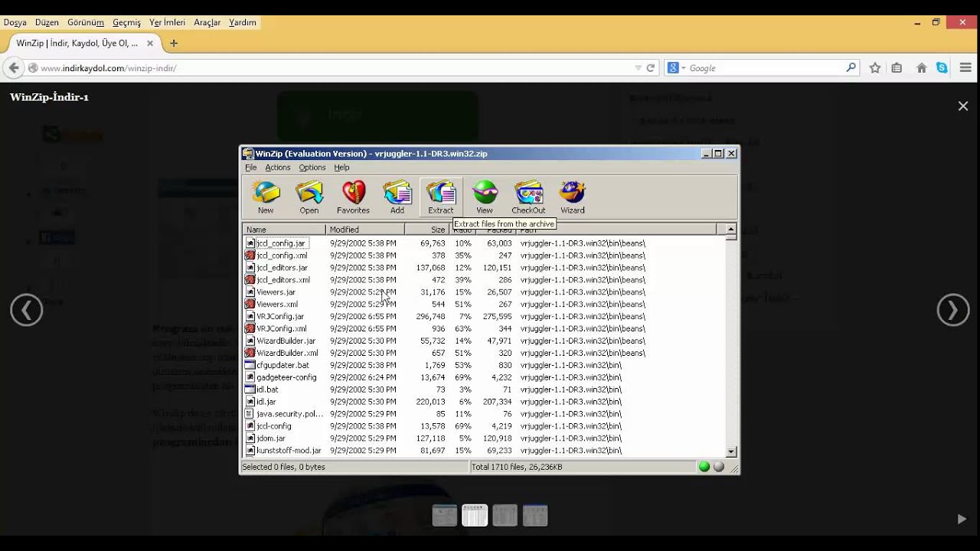Viewport: 980px width, 551px height.
Task: Open WinZip Options menu
Action: click(x=312, y=168)
